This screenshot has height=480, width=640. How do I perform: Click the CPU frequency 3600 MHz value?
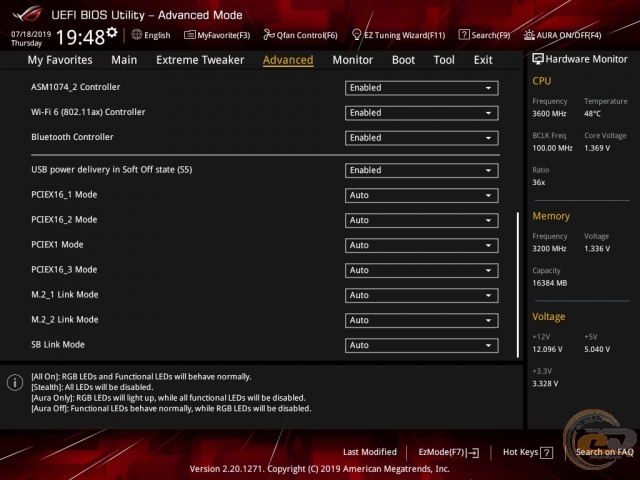549,113
